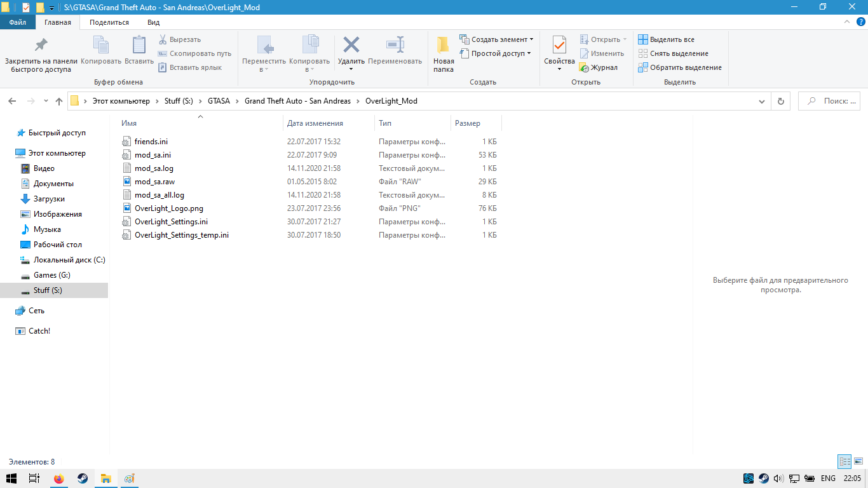Open Свойства (Properties) in the ribbon
This screenshot has height=488, width=868.
(560, 54)
